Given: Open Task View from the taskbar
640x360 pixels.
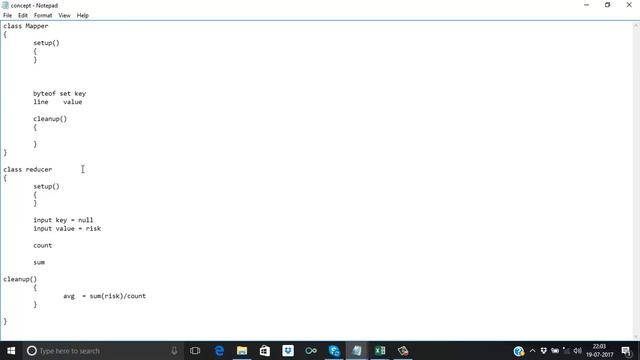Looking at the screenshot, I should (x=195, y=351).
